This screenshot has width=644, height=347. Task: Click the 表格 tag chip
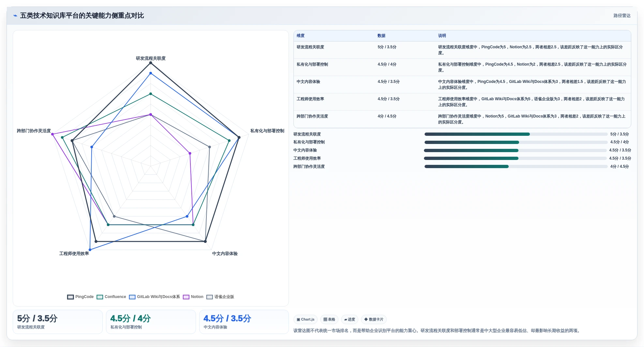click(329, 319)
